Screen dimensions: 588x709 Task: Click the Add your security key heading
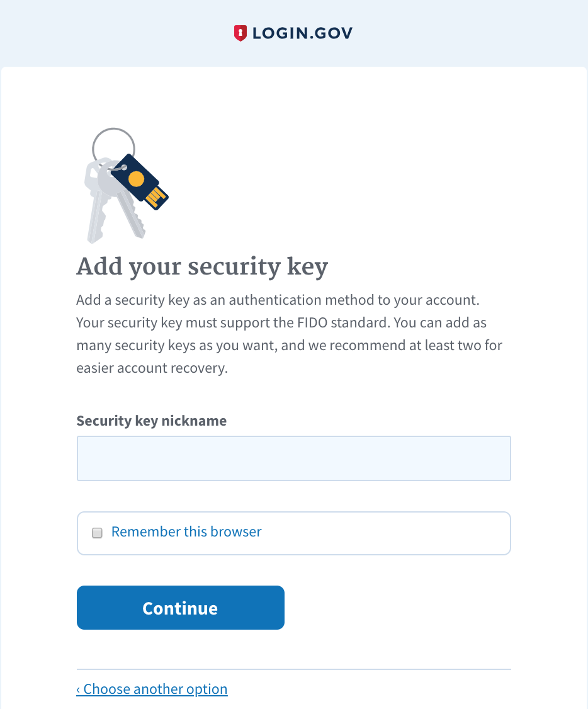click(202, 267)
